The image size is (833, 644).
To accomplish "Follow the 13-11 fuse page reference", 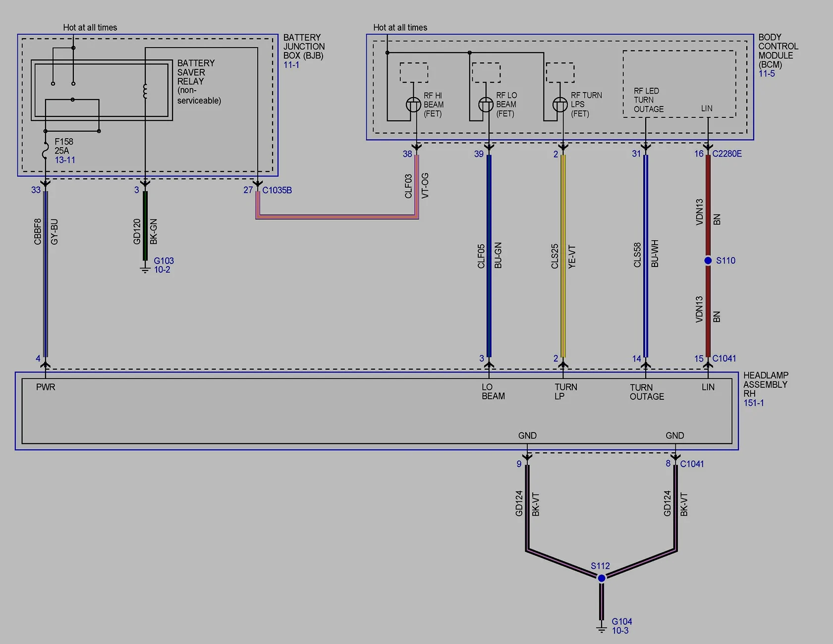I will coord(65,160).
